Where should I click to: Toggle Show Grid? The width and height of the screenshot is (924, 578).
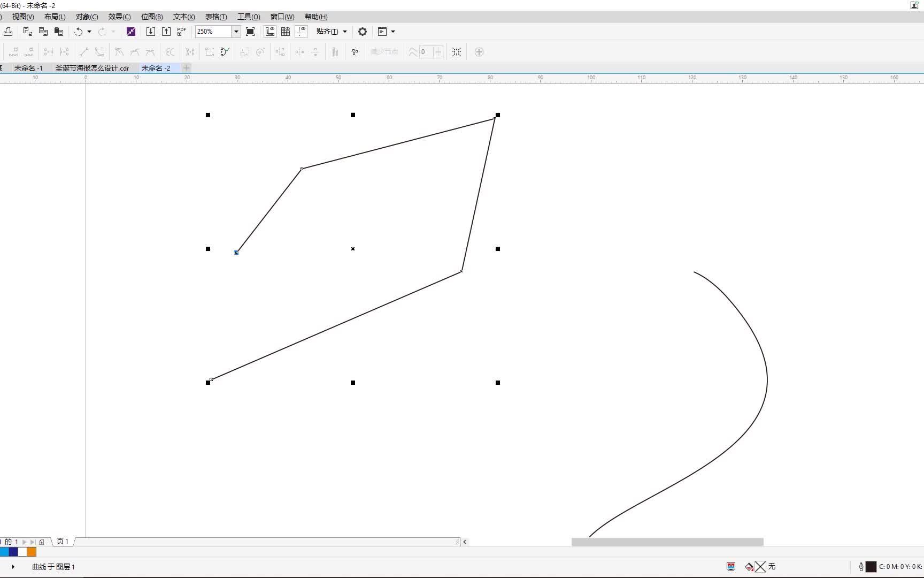[286, 32]
